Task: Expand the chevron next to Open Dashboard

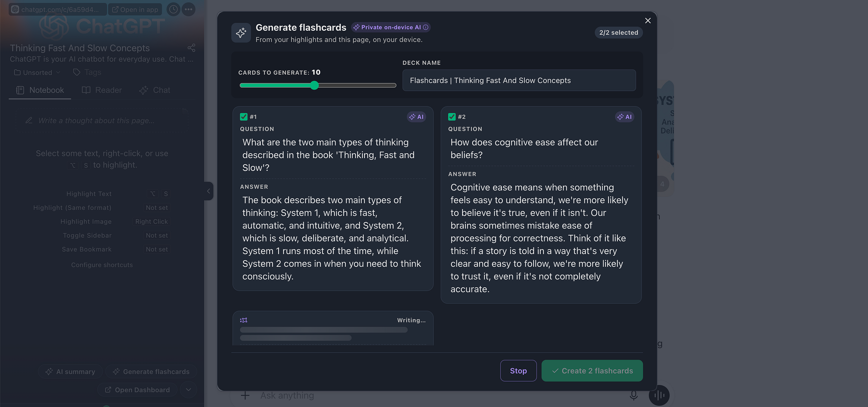Action: point(188,390)
